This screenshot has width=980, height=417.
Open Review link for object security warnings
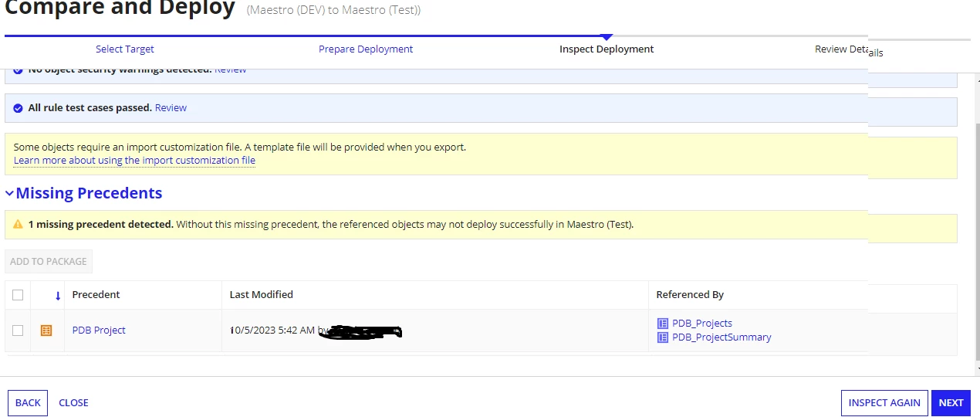tap(230, 69)
